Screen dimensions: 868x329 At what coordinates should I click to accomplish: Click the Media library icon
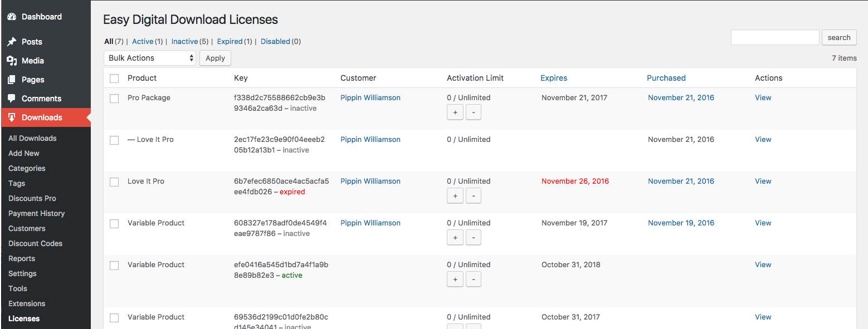coord(12,61)
